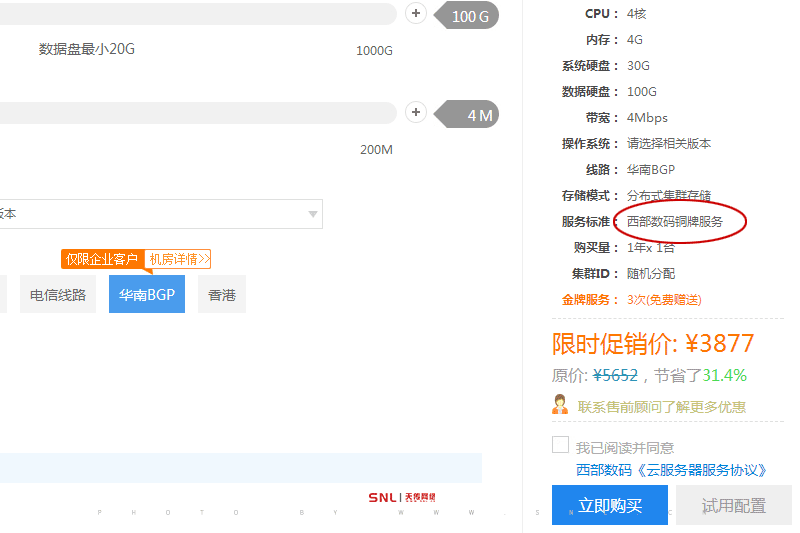The image size is (800, 533).
Task: Click the data disk size slider track
Action: coord(200,14)
